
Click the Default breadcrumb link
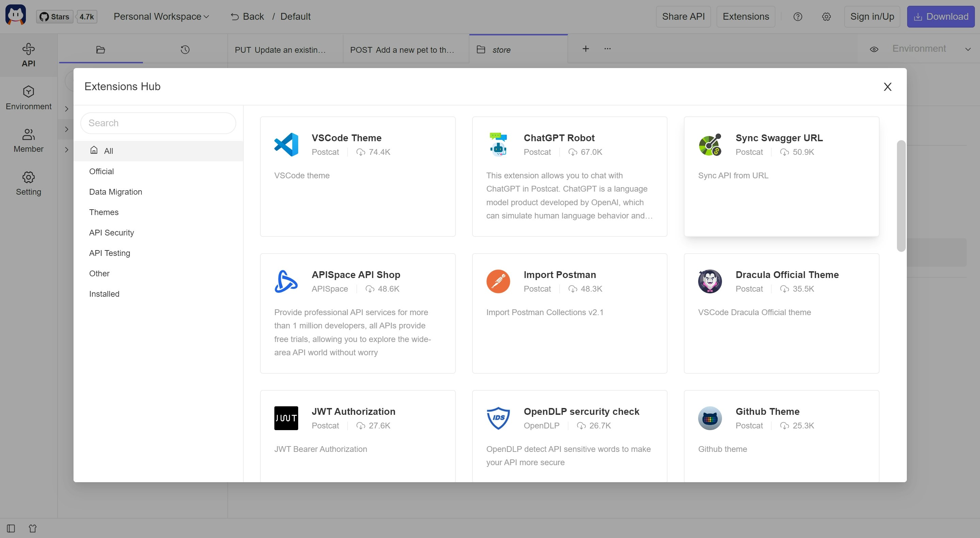[295, 17]
